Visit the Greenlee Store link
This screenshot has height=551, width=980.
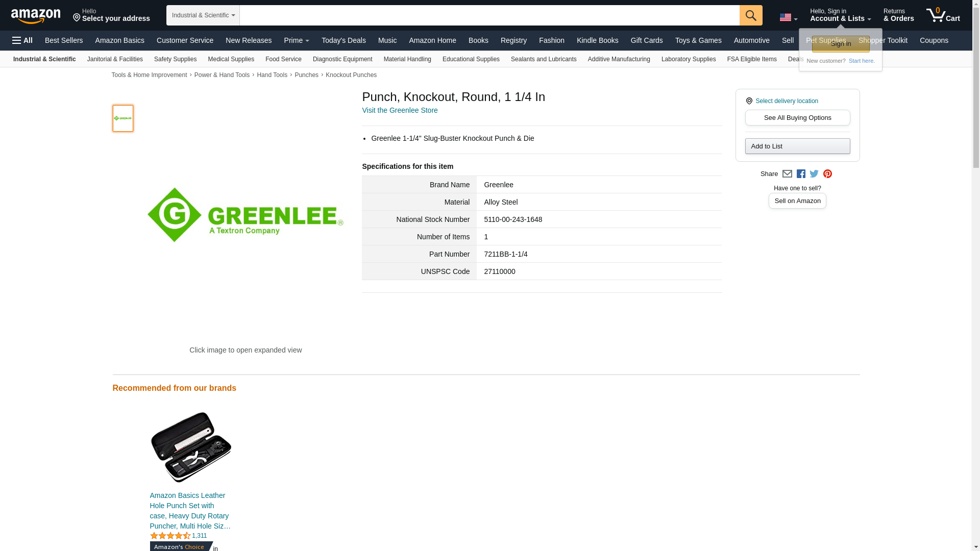pos(400,110)
